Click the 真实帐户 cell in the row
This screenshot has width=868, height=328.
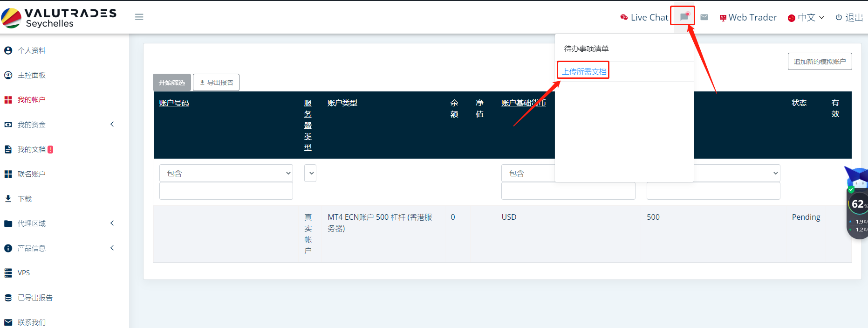coord(308,234)
